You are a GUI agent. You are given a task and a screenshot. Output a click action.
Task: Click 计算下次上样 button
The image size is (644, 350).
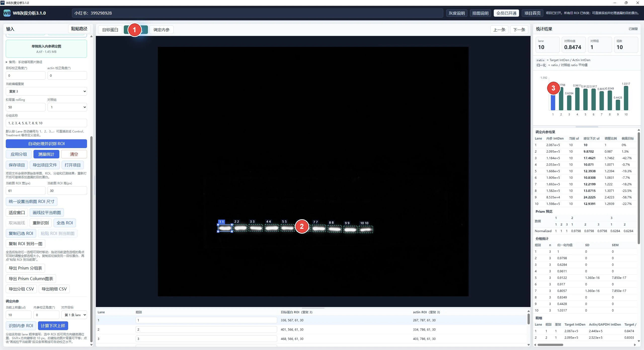(53, 326)
